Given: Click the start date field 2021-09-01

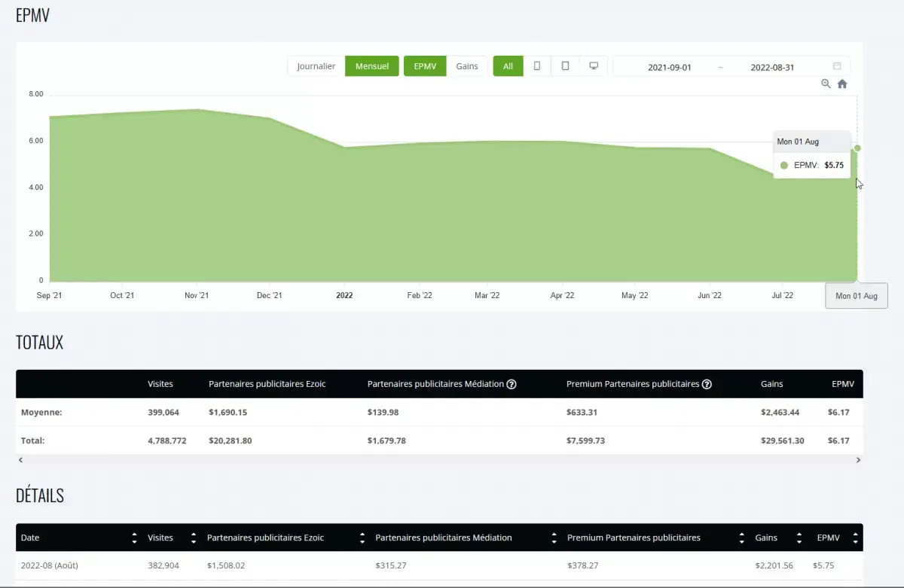Looking at the screenshot, I should [x=669, y=67].
